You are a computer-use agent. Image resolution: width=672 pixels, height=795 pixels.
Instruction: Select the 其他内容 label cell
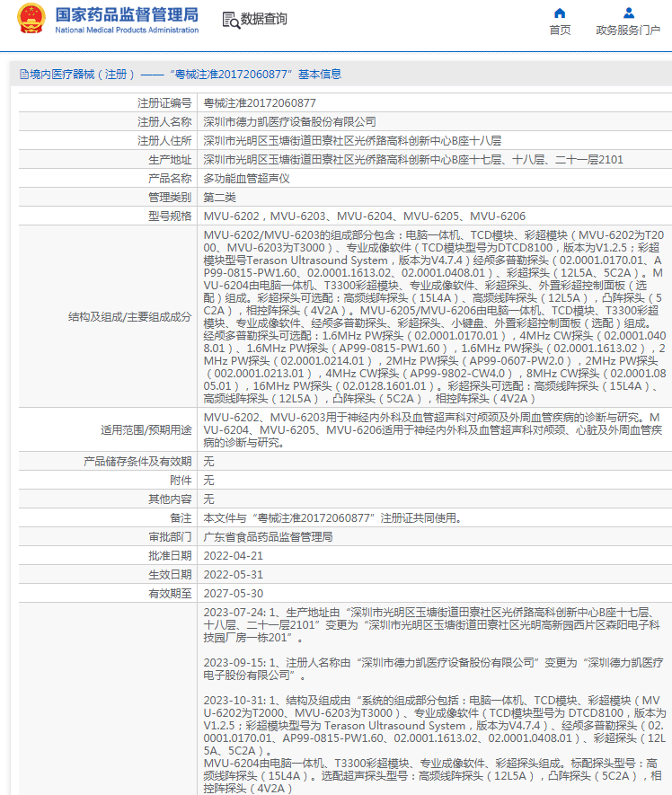pyautogui.click(x=170, y=499)
